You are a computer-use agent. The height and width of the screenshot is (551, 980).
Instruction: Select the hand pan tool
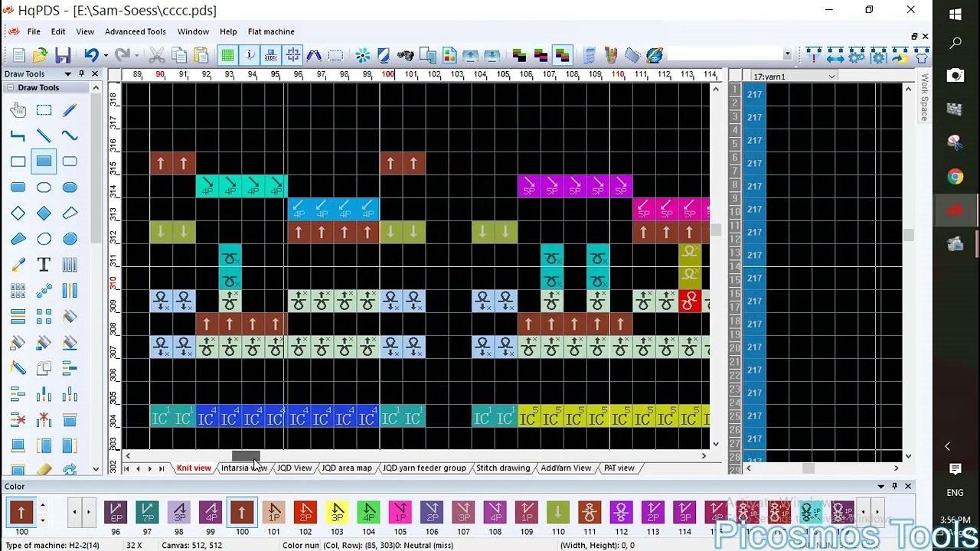pos(18,110)
